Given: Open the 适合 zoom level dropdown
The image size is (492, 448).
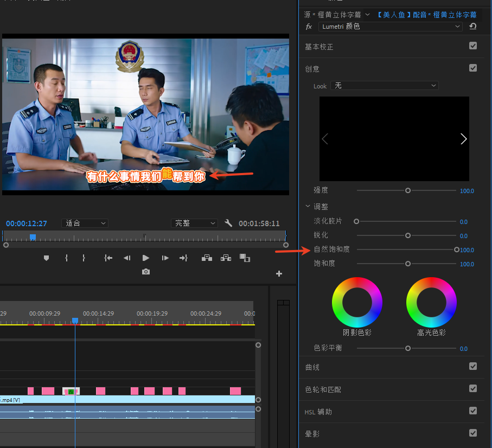Looking at the screenshot, I should pyautogui.click(x=86, y=223).
